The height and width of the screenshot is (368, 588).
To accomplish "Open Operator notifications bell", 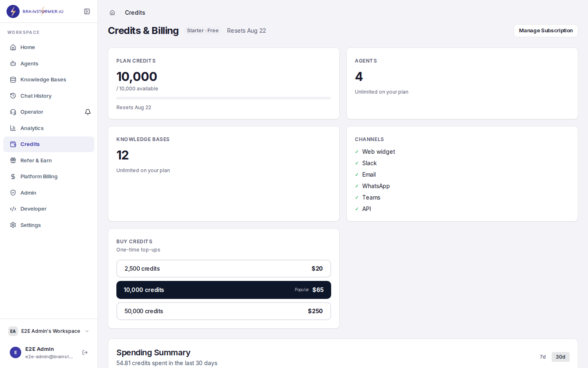I will (88, 112).
